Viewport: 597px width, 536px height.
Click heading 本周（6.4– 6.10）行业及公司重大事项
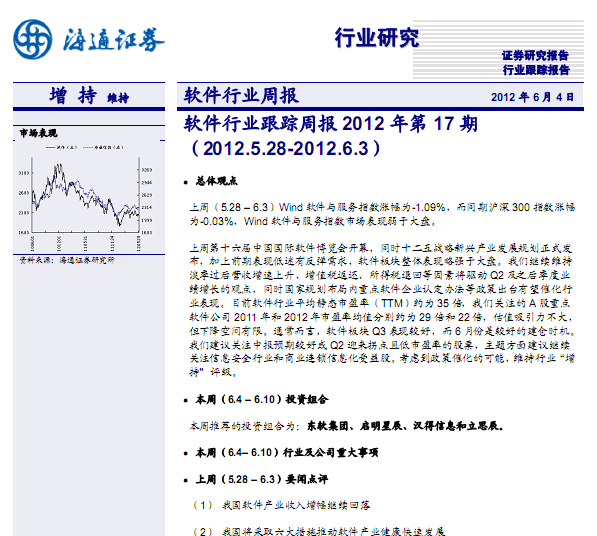point(287,452)
